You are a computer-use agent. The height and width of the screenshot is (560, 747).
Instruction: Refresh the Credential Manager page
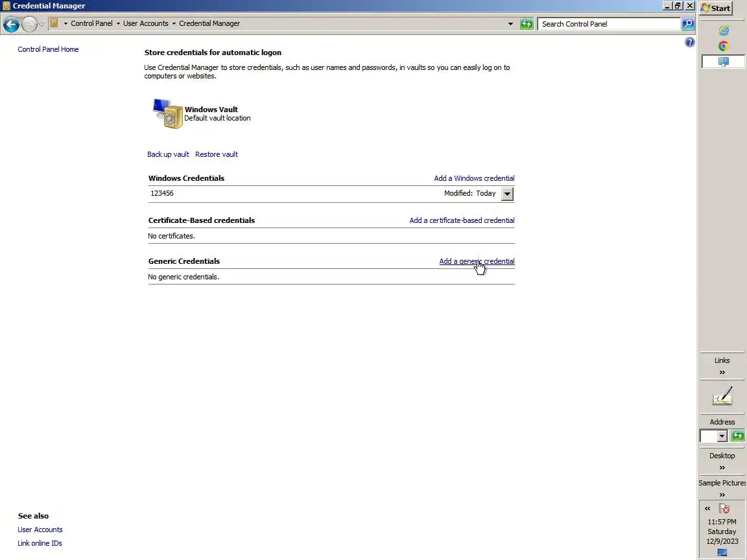(x=527, y=24)
